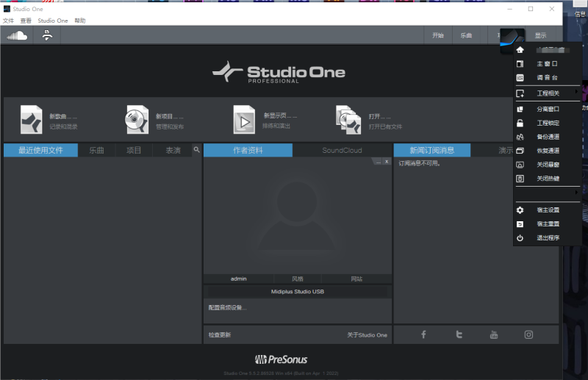Open the Studio One menu
The image size is (588, 380).
click(53, 21)
